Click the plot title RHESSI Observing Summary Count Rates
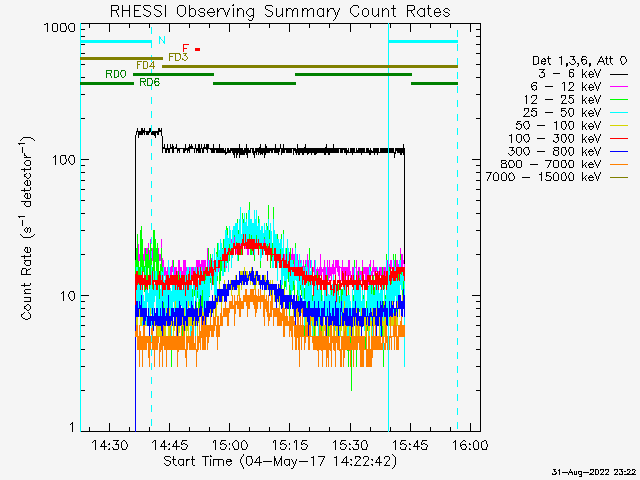This screenshot has height=480, width=640. pos(280,11)
